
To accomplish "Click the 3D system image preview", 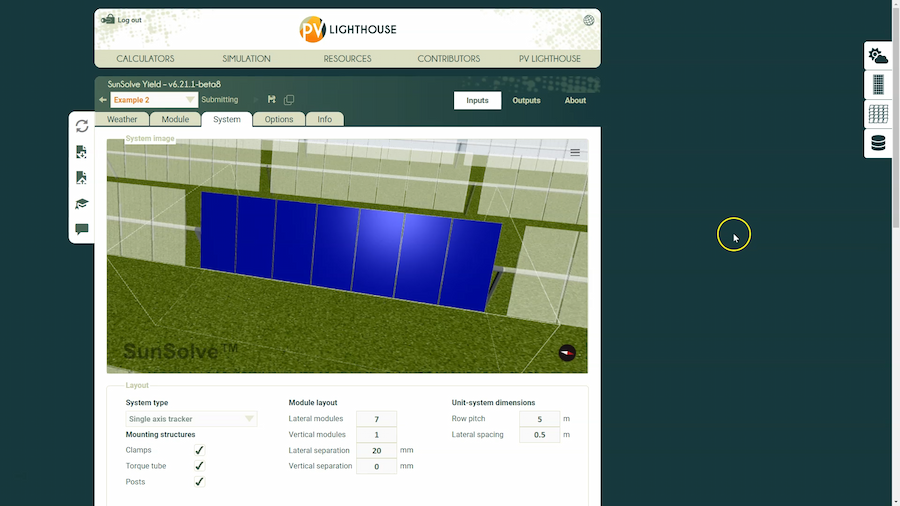I will pos(347,256).
